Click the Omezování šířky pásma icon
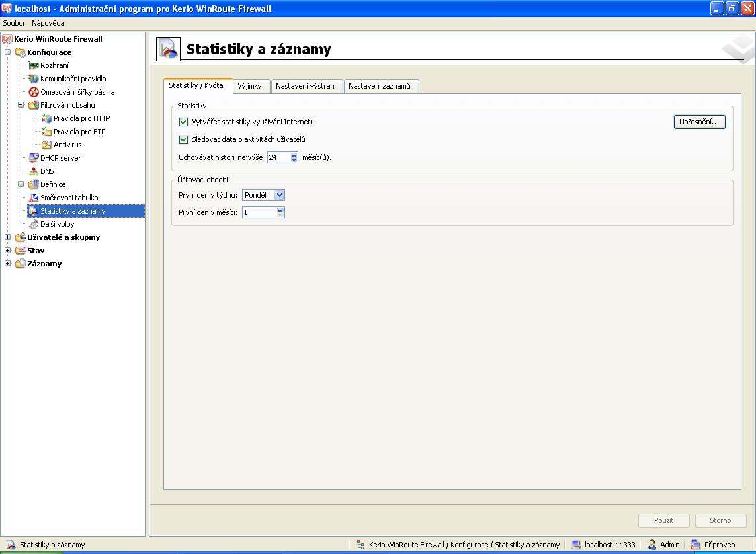The height and width of the screenshot is (554, 756). tap(34, 92)
